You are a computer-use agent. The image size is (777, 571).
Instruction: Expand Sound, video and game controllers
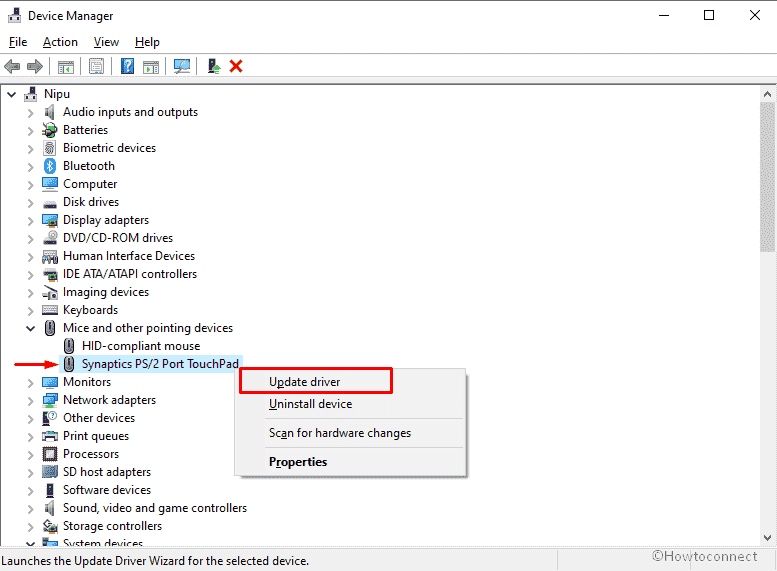point(31,509)
